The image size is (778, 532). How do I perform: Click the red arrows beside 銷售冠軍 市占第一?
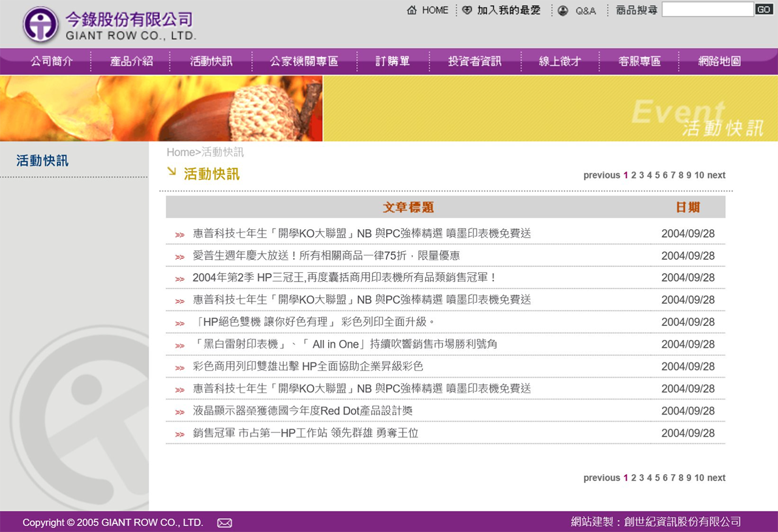(180, 435)
